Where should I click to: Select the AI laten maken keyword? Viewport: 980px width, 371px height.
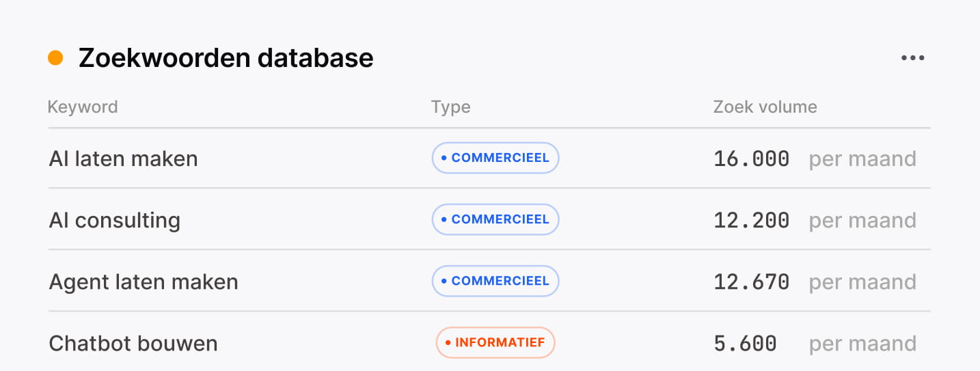point(123,159)
